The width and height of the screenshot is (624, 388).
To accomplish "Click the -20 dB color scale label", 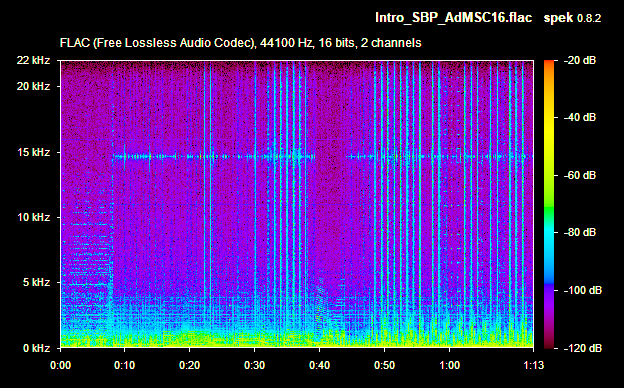I will [x=580, y=60].
